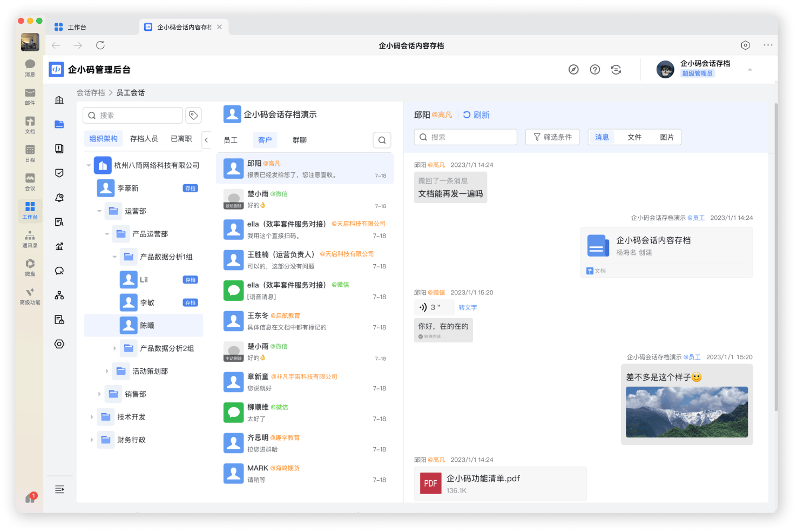Click the building icon in admin sidebar
Screen dimensions: 797x532
(x=59, y=100)
